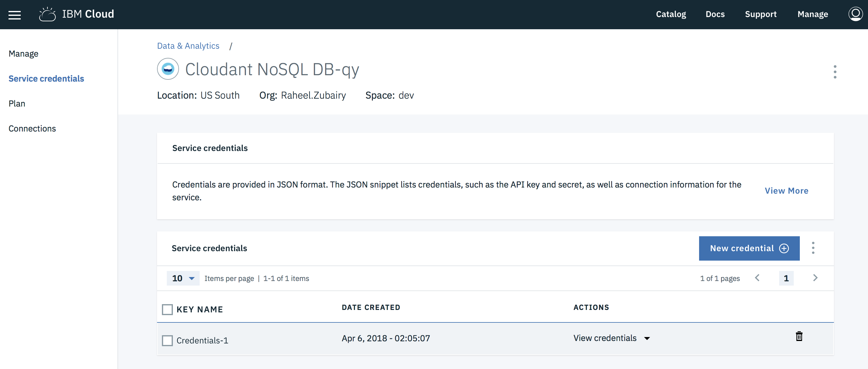
Task: Click the Cloudant NoSQL DB-qy title
Action: (x=272, y=69)
